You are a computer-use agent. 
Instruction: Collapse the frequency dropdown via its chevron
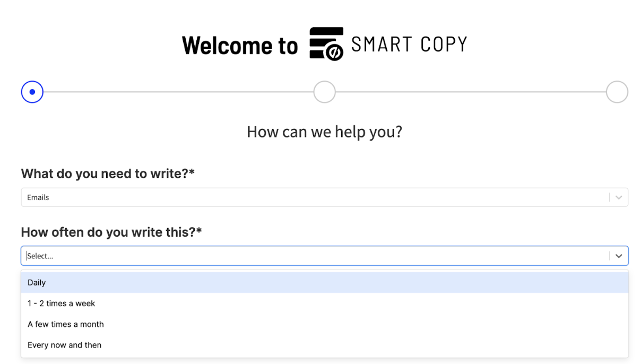(x=618, y=255)
